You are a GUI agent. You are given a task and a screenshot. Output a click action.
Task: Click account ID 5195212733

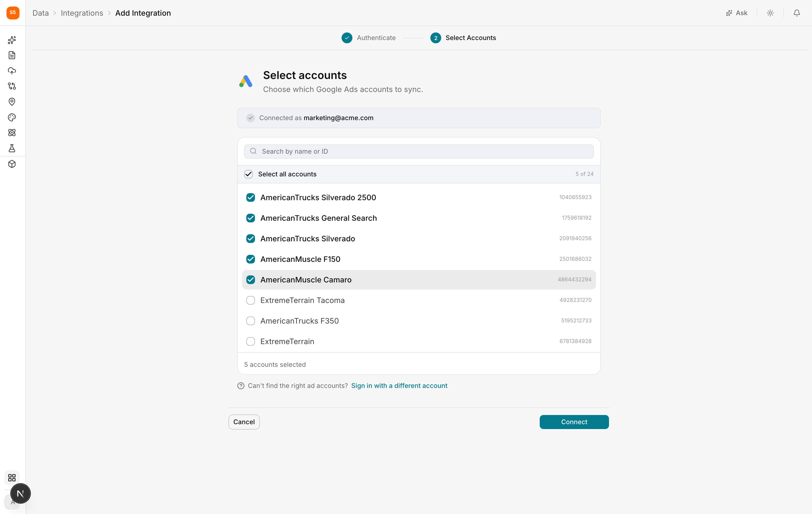pos(576,321)
